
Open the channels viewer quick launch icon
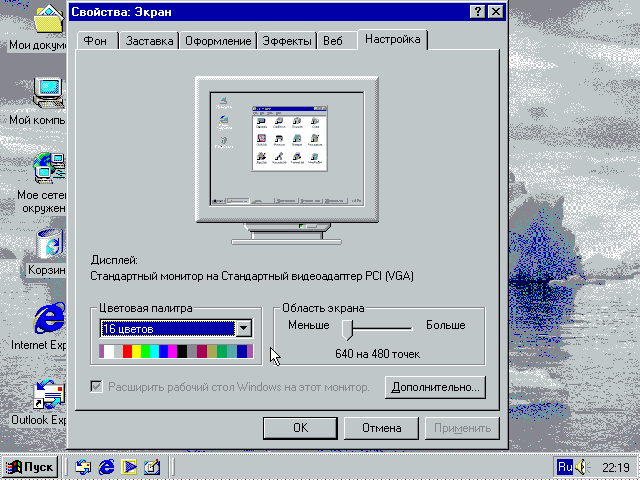click(x=129, y=467)
